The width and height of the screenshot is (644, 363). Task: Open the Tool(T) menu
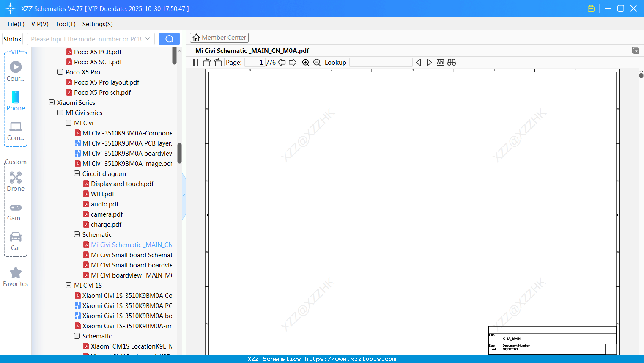[x=66, y=24]
